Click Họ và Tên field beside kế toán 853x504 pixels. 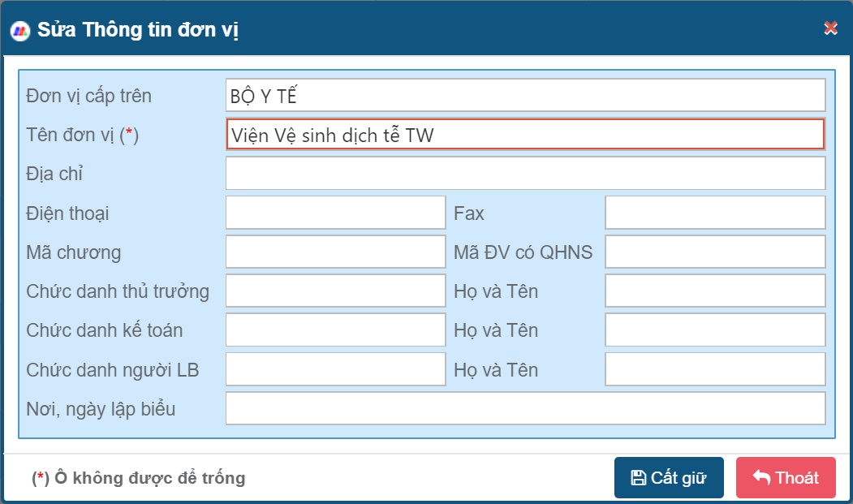714,330
